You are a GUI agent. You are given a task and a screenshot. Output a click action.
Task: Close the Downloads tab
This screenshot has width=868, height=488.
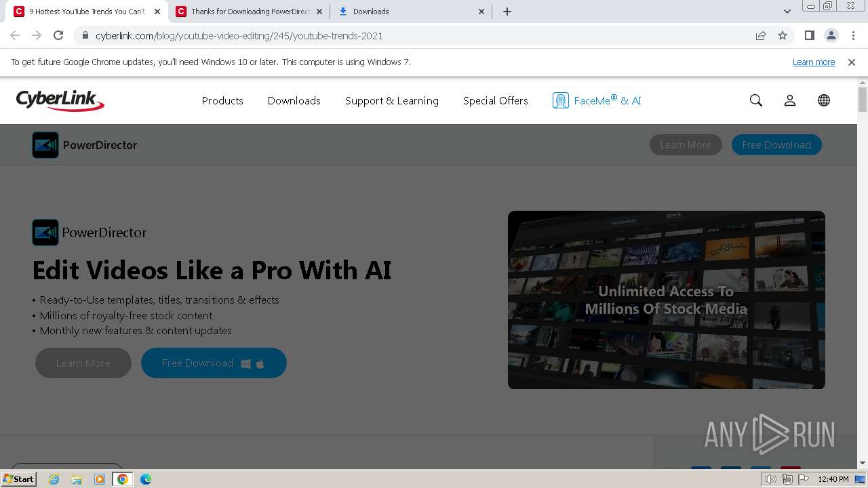pos(481,12)
